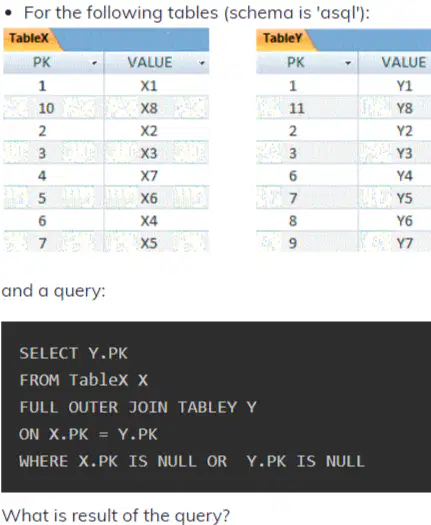Select the TableX tab

tap(29, 38)
